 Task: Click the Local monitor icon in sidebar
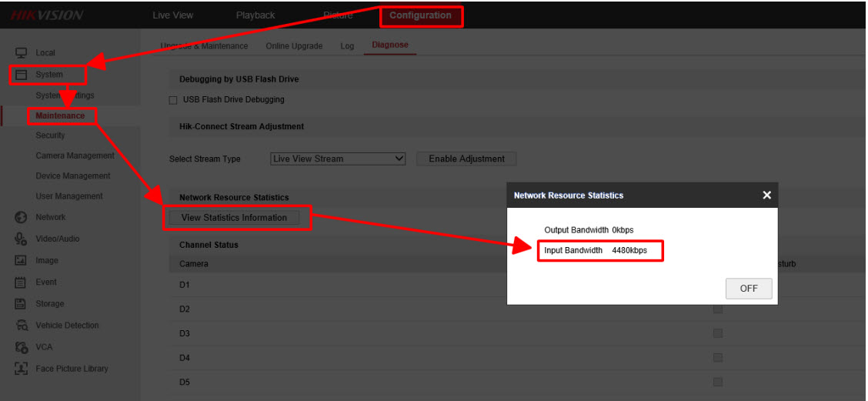(x=22, y=53)
